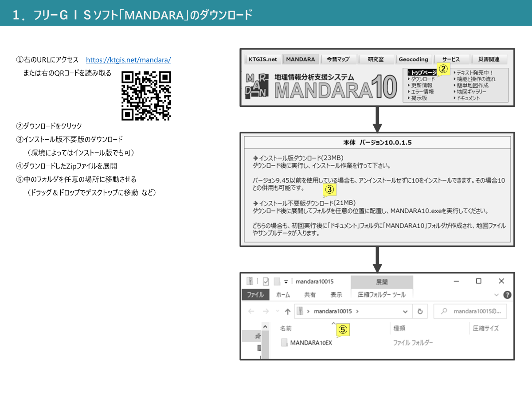This screenshot has height=399, width=532.
Task: Select the 展開 contextual tab
Action: click(x=382, y=282)
